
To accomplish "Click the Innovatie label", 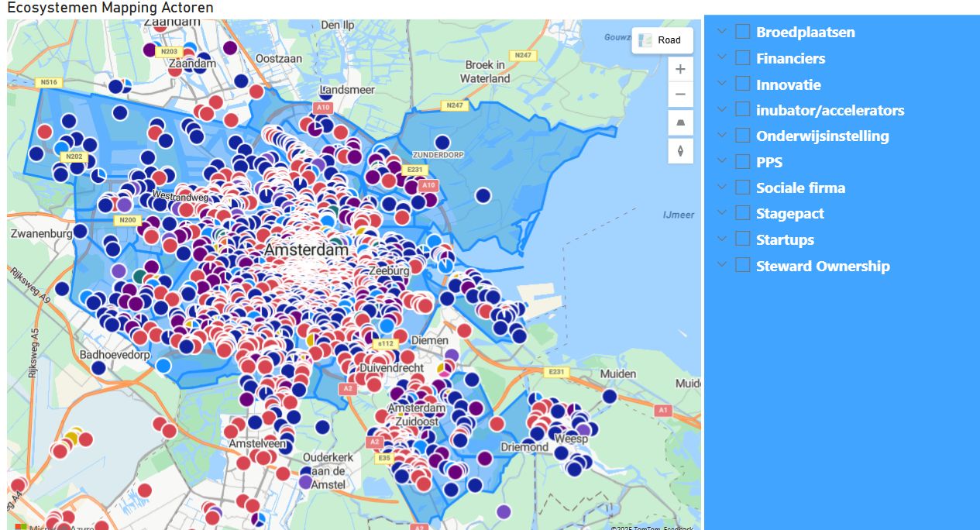I will coord(789,84).
